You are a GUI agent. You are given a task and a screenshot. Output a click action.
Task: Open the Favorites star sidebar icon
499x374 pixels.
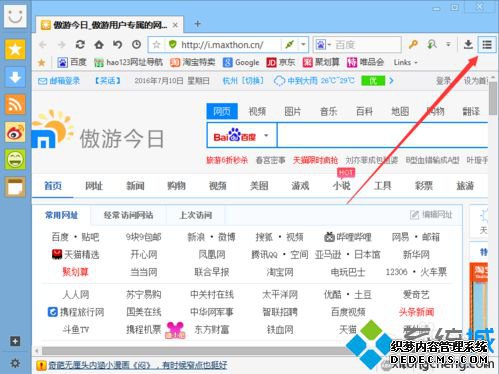pos(15,50)
